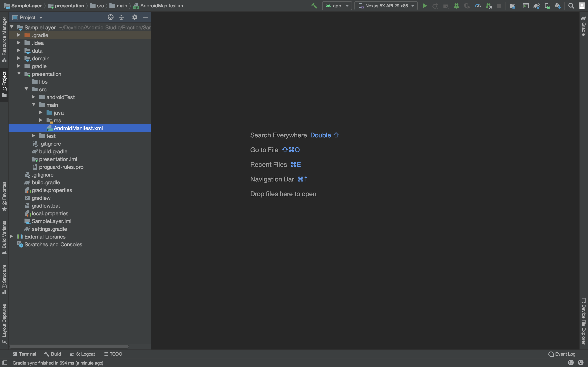Click the green Debug app bug icon

tap(456, 6)
